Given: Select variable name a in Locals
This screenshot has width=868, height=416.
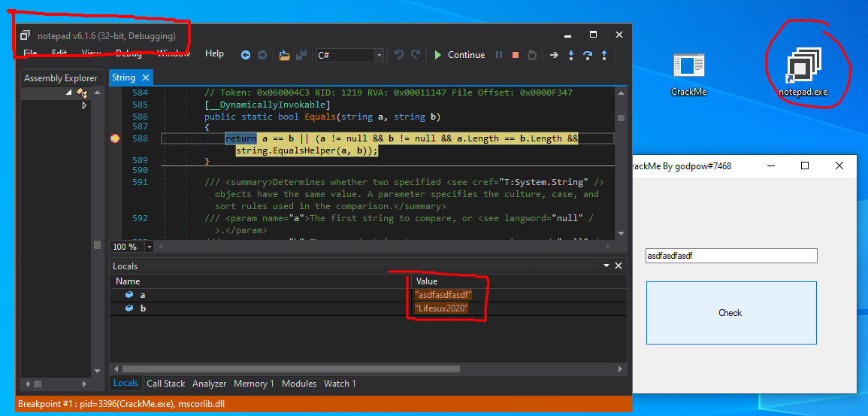Looking at the screenshot, I should 143,295.
